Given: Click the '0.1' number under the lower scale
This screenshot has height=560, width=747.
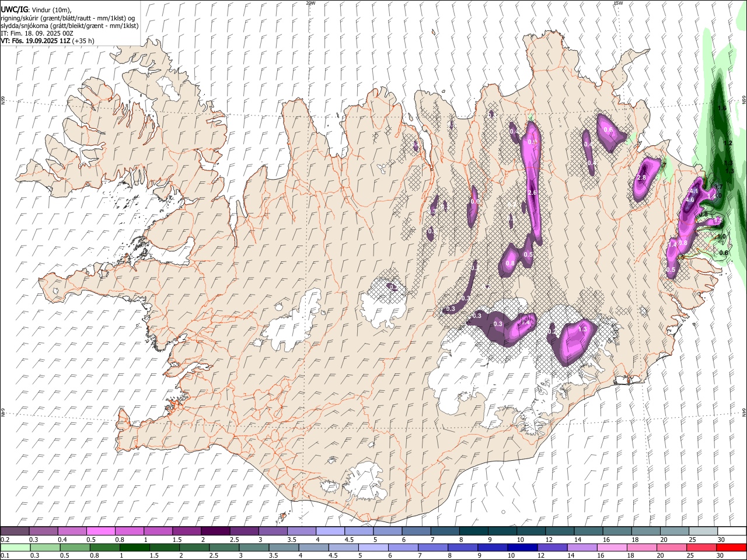Looking at the screenshot, I should click(x=5, y=555).
